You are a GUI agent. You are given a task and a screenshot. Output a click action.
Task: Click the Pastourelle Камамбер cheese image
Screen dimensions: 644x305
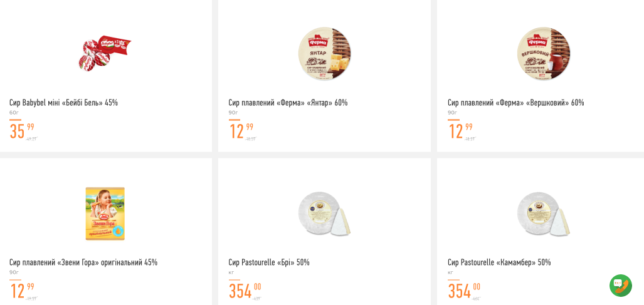[543, 214]
